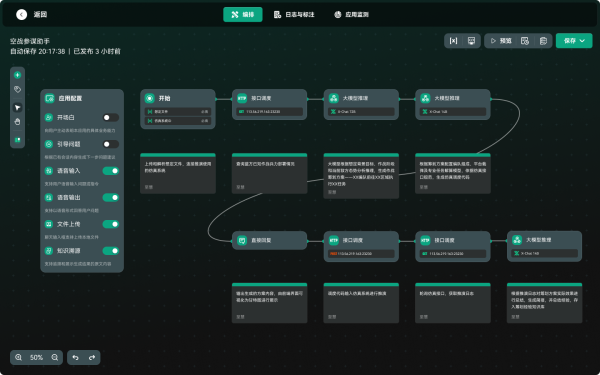Image resolution: width=600 pixels, height=375 pixels.
Task: Click the 返回 label
Action: point(40,15)
